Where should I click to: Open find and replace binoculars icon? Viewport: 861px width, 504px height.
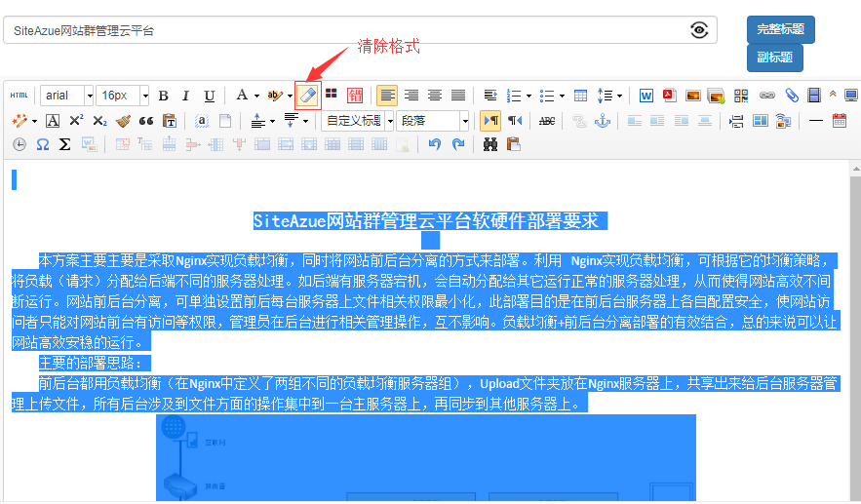click(490, 144)
